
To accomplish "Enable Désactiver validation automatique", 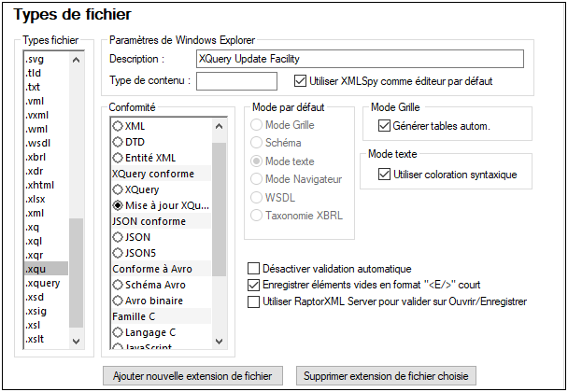I will click(254, 269).
